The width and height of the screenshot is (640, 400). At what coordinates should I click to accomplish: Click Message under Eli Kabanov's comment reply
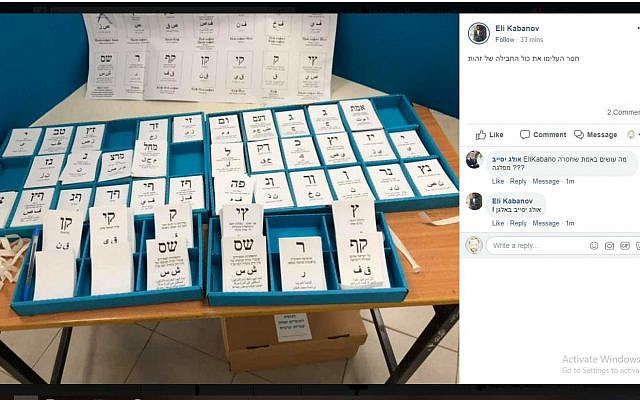pos(546,223)
